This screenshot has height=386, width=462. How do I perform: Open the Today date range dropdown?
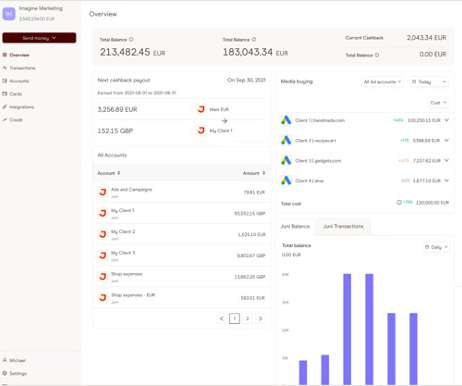click(x=429, y=82)
